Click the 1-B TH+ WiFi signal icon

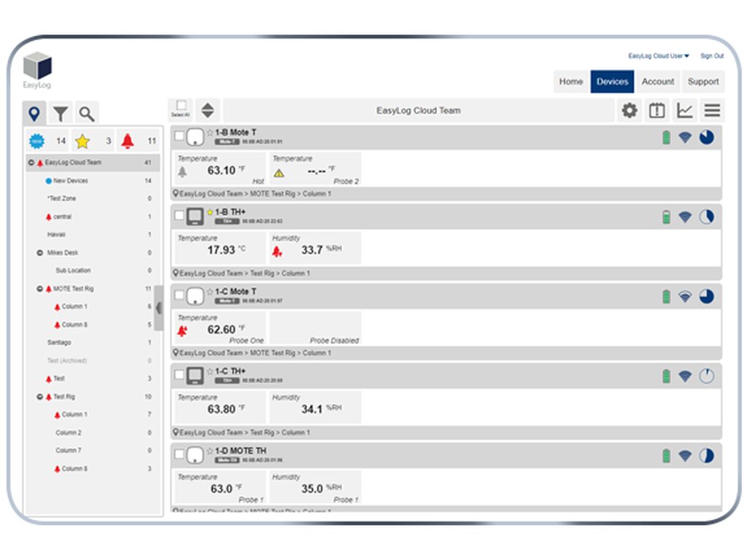(x=685, y=217)
